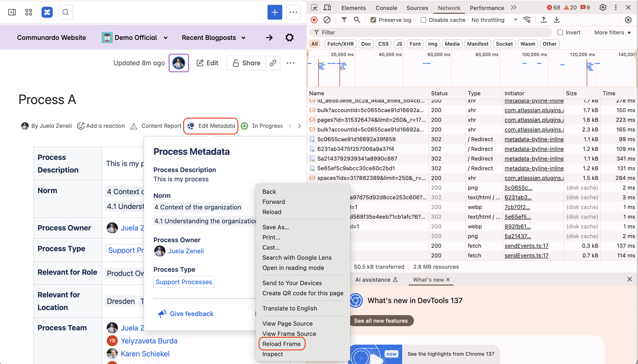Click the copy link icon beside Share

[273, 63]
